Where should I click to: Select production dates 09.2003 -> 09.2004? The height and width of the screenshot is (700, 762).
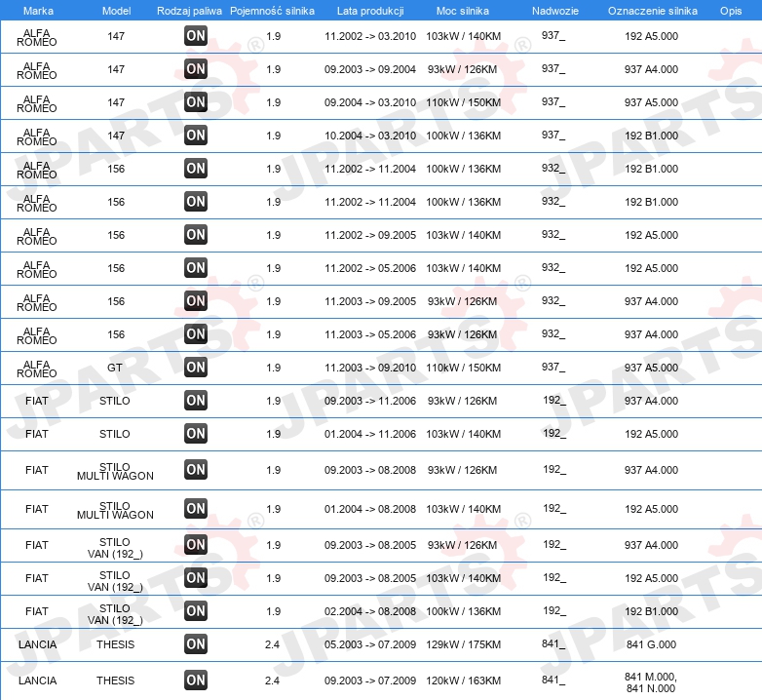[x=370, y=69]
